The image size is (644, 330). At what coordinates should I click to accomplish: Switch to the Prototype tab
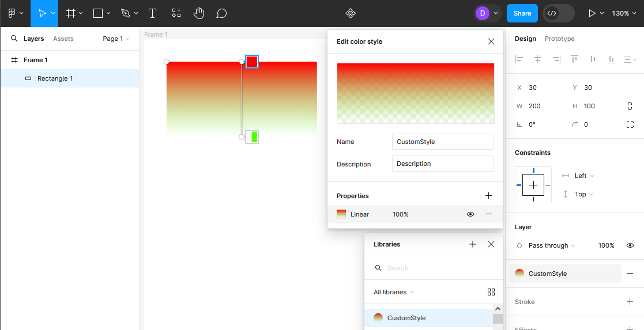(x=559, y=39)
